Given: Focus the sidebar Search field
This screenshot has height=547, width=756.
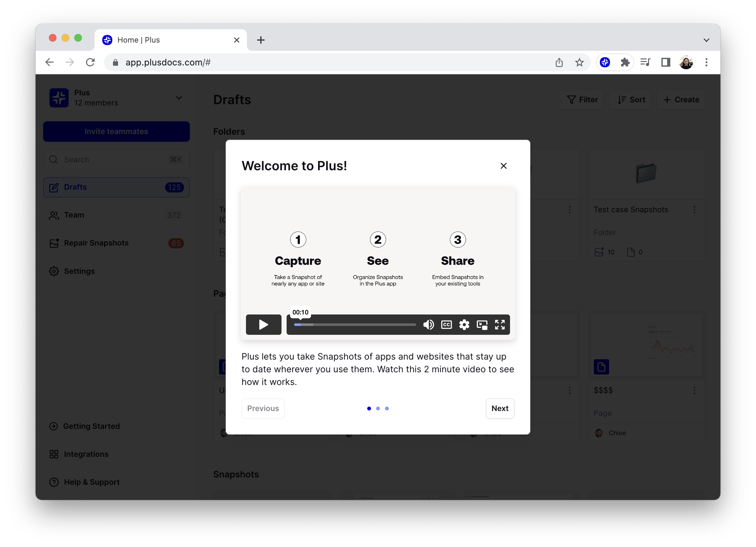Looking at the screenshot, I should (116, 159).
